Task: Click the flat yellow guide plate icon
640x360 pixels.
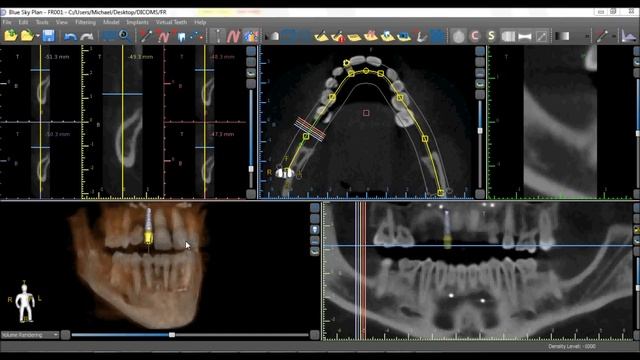Action: click(x=354, y=37)
